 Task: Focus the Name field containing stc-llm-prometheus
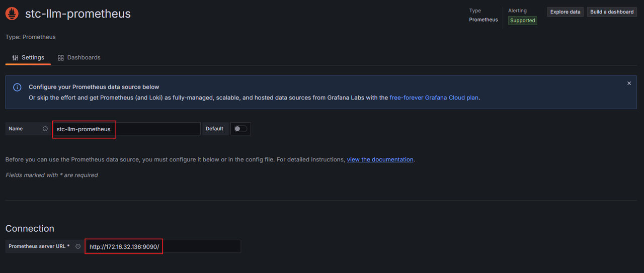126,129
